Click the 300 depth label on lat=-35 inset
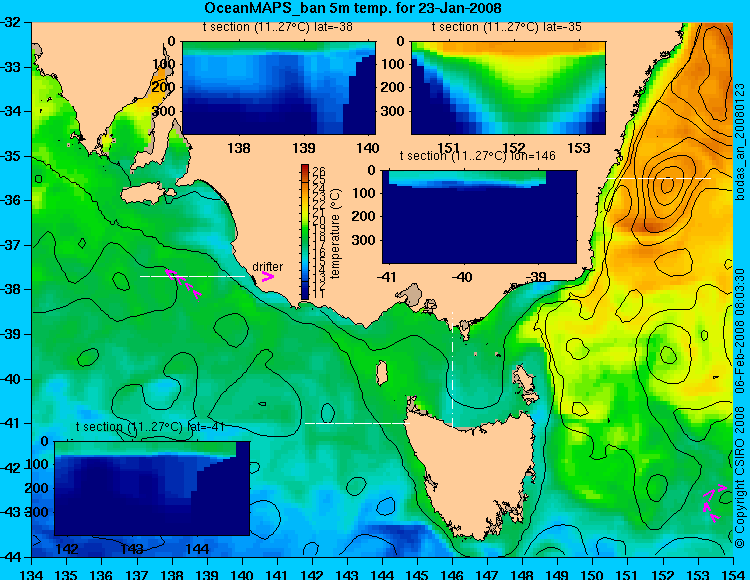The image size is (750, 580). tap(393, 111)
